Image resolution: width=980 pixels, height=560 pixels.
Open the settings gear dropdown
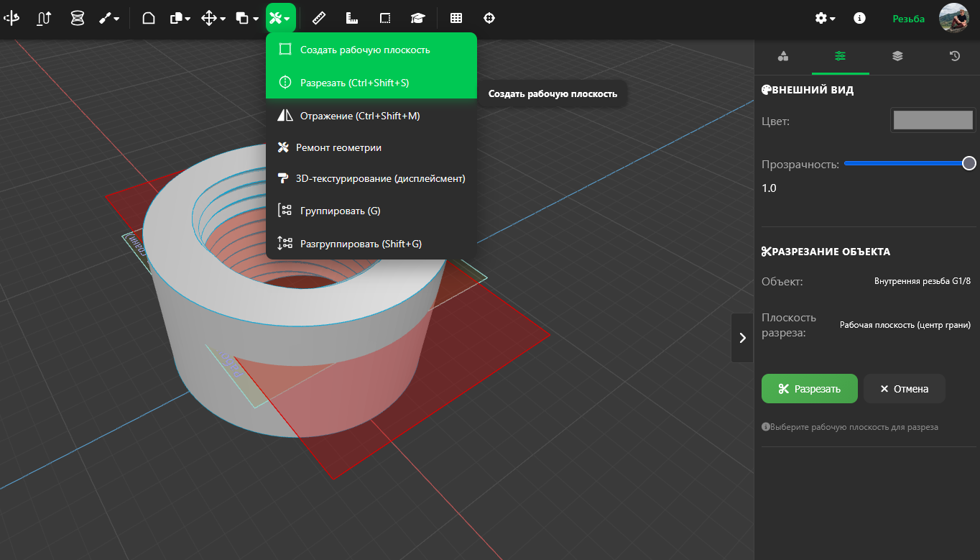pos(825,19)
